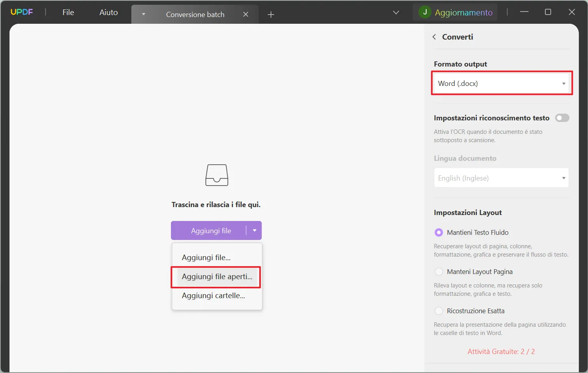Open the File menu
The height and width of the screenshot is (373, 588).
pos(68,12)
